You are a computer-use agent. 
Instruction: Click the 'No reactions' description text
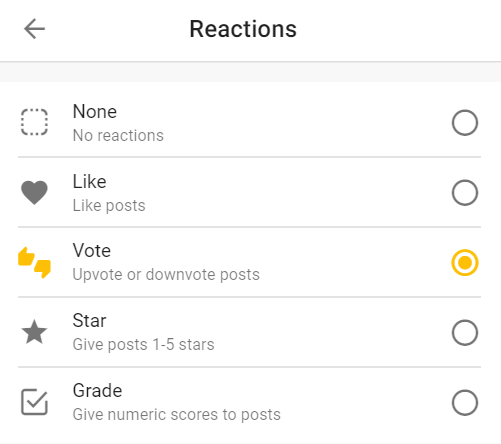click(118, 136)
